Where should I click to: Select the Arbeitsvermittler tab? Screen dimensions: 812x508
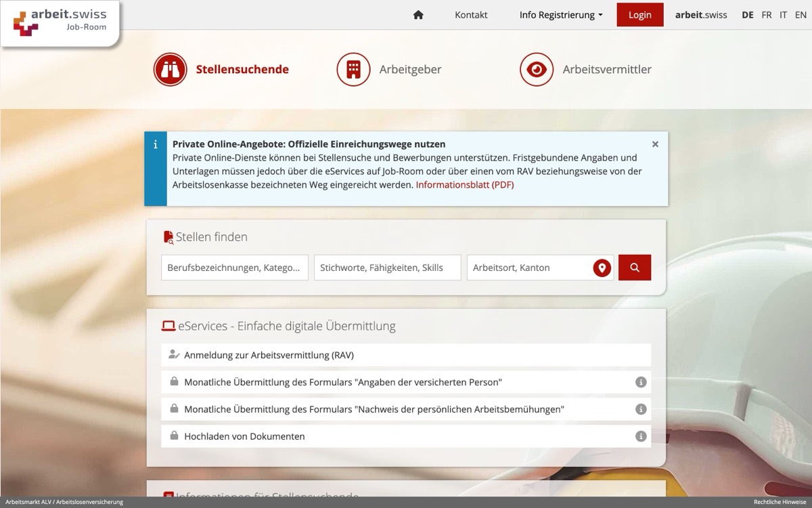click(x=607, y=69)
